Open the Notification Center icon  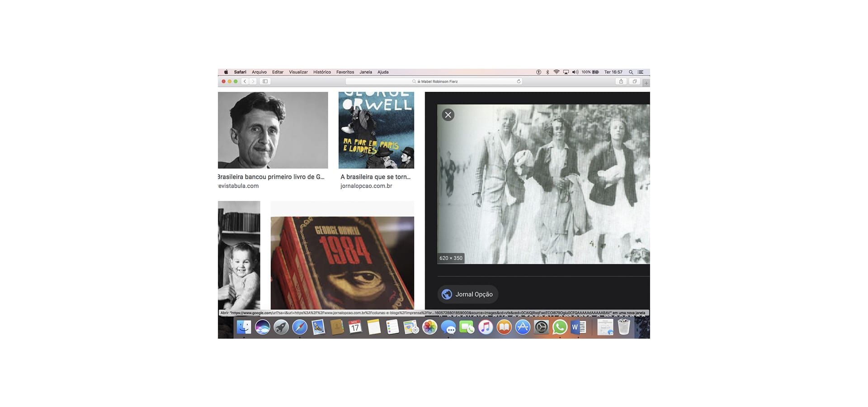[641, 72]
